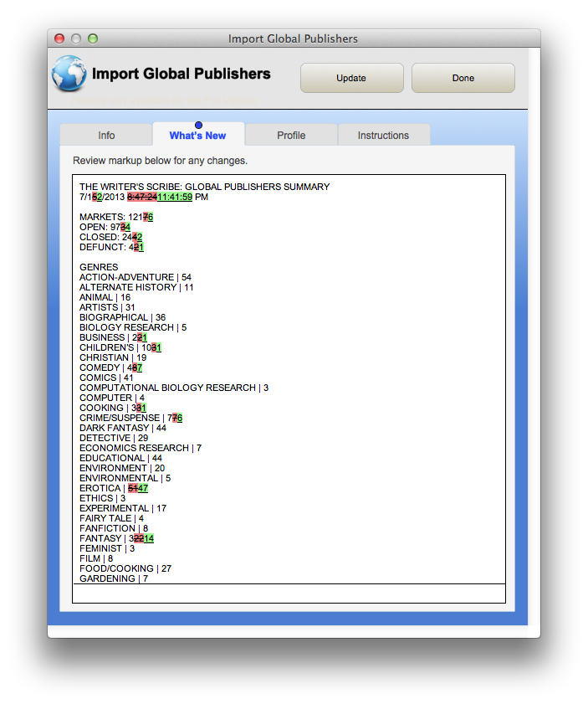The image size is (588, 704).
Task: Click the FANFICTION | 8 row
Action: 114,528
